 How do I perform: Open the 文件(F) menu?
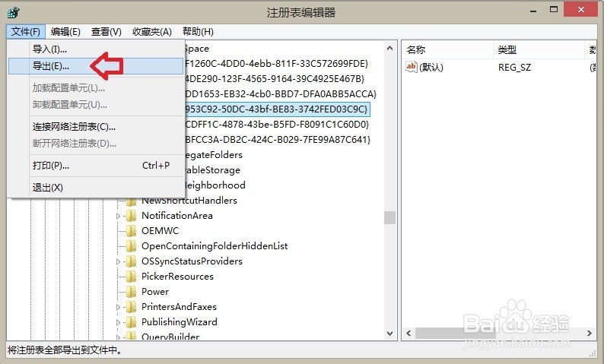(x=26, y=32)
